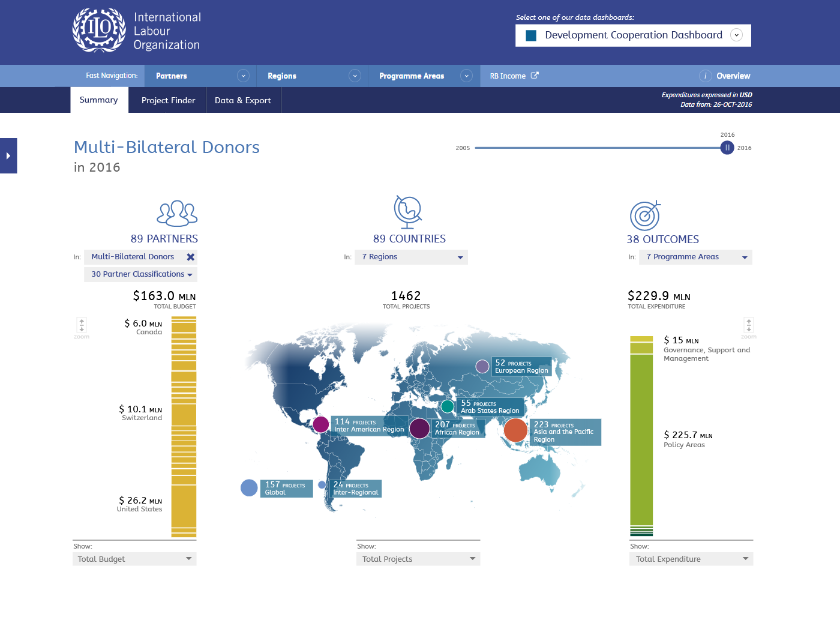Screen dimensions: 840x617
Task: Switch to the Data & Export tab
Action: [243, 100]
